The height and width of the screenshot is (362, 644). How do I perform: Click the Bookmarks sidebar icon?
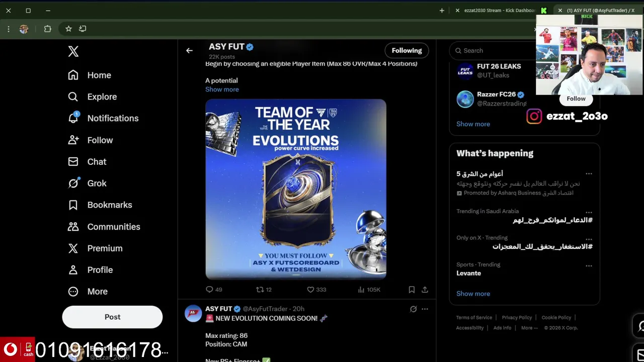[x=73, y=205]
